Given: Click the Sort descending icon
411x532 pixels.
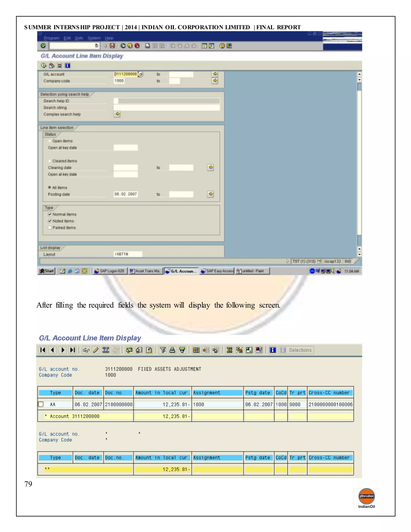Looking at the screenshot, I should click(182, 350).
